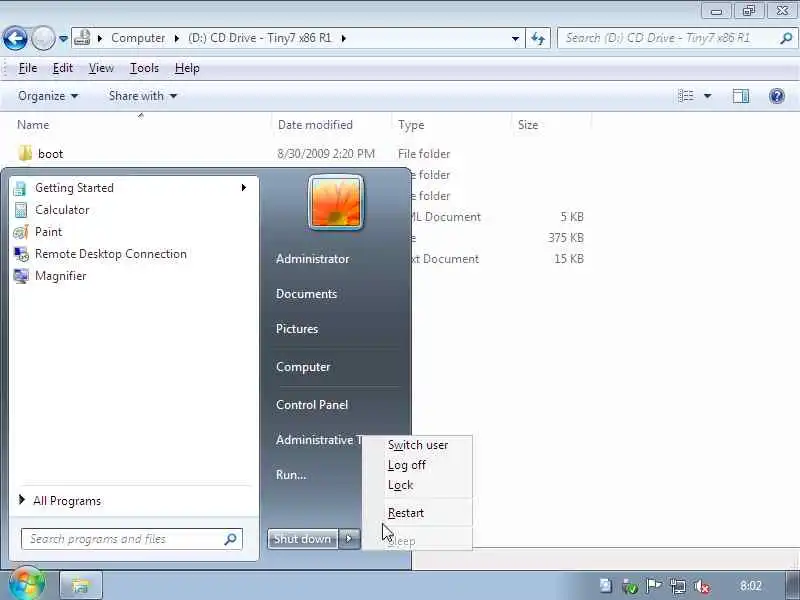This screenshot has width=800, height=600.
Task: Open the Administrator user folder
Action: (x=312, y=259)
